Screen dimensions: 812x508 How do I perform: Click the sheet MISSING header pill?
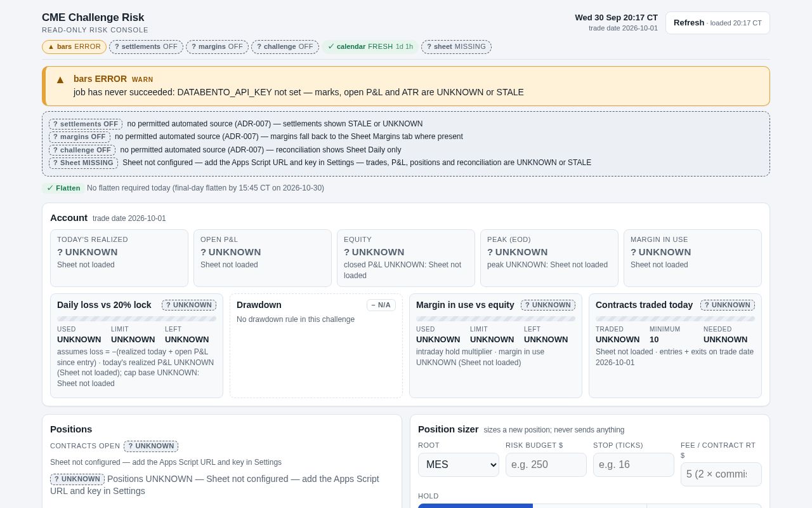[456, 47]
